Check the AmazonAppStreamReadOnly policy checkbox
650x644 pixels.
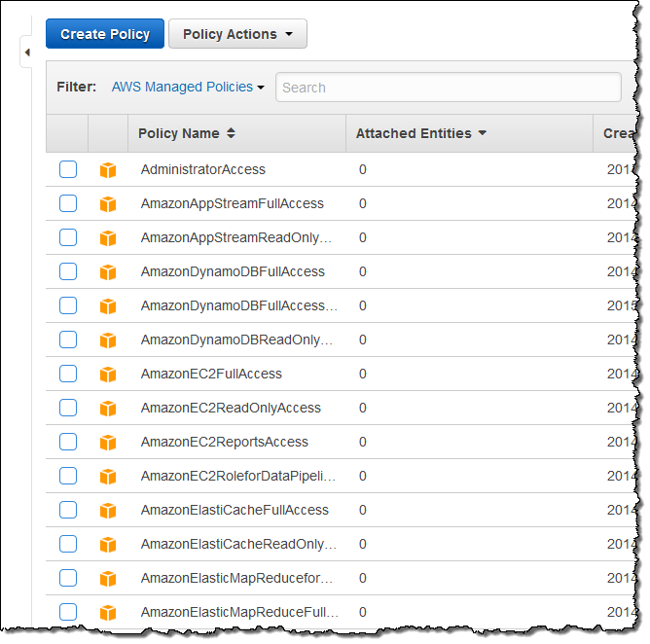point(68,237)
